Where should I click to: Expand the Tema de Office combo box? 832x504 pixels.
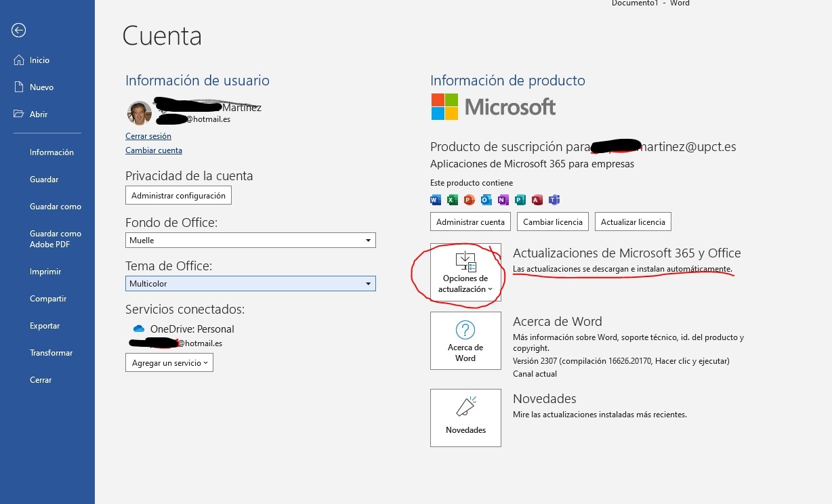coord(251,284)
